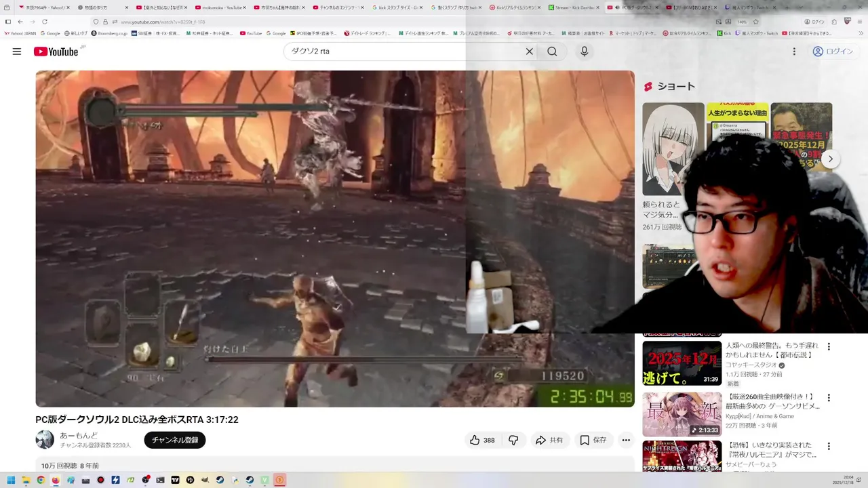
Task: Subscribe using the チャンネル登録 button
Action: click(x=175, y=441)
